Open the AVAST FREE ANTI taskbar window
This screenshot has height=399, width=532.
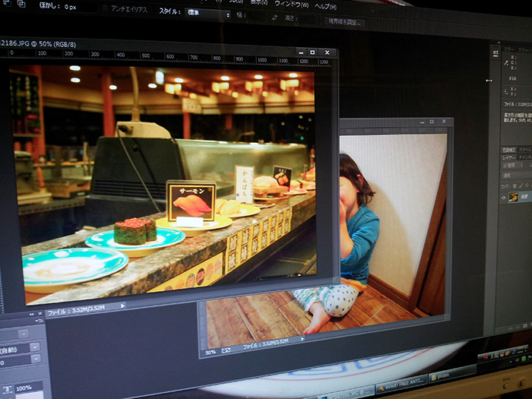(402, 387)
